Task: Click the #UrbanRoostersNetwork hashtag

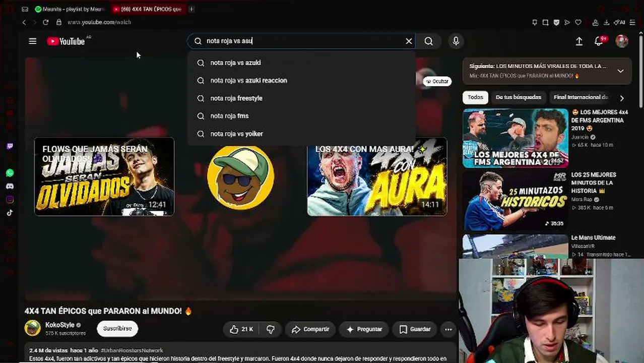Action: 132,350
